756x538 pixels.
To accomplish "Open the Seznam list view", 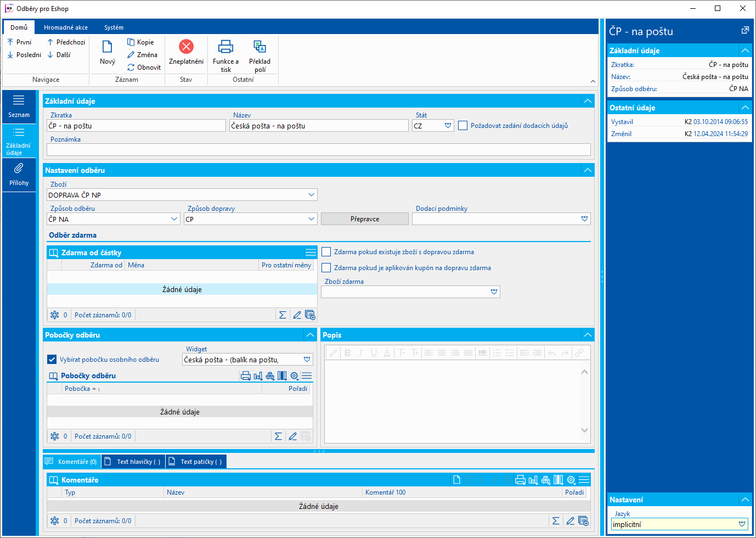I will coord(19,107).
